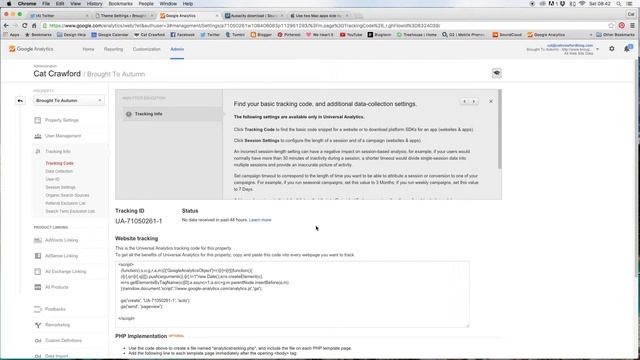
Task: Open the Admin tab in Google Analytics
Action: click(177, 49)
